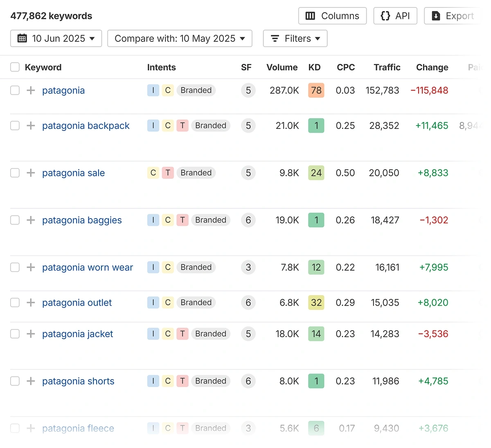
Task: Check the box for patagonia shorts
Action: (15, 381)
